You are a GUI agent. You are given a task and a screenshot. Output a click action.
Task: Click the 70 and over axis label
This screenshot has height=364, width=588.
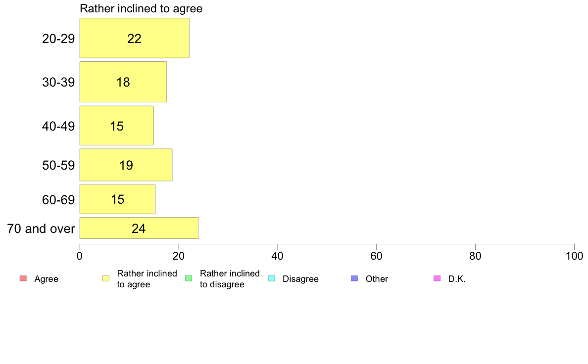coord(41,228)
